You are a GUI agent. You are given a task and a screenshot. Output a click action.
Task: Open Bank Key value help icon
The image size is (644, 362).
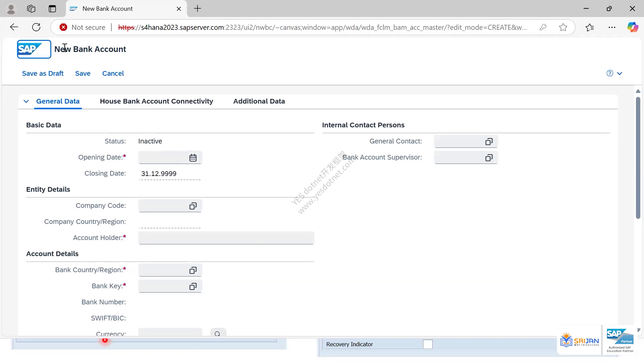193,286
